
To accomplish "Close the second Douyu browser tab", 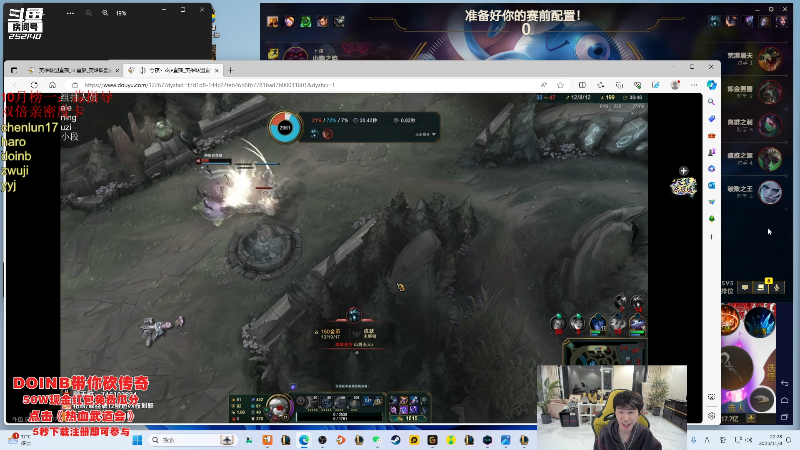I will coord(217,70).
